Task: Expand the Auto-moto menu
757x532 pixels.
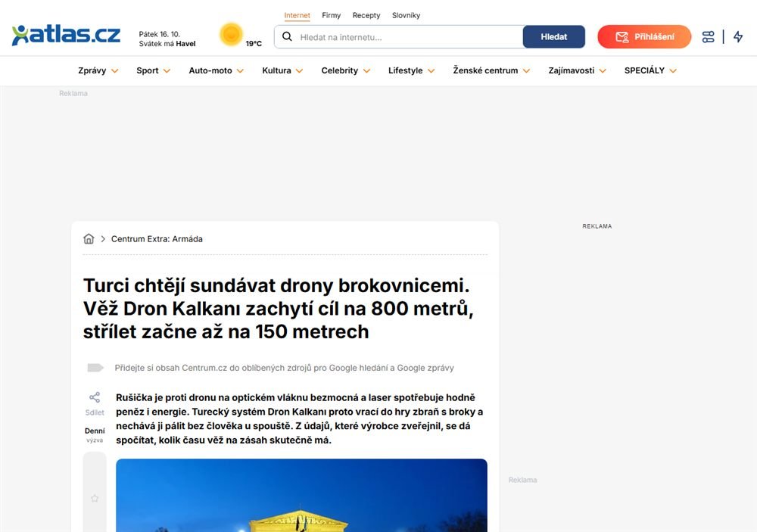Action: tap(217, 70)
